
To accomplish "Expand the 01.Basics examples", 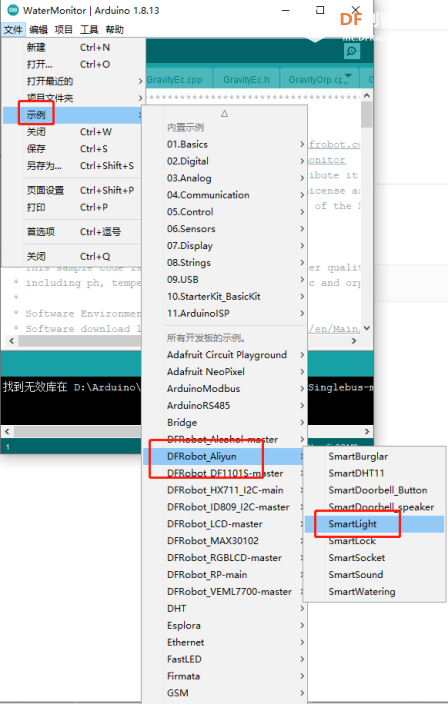I will (225, 144).
